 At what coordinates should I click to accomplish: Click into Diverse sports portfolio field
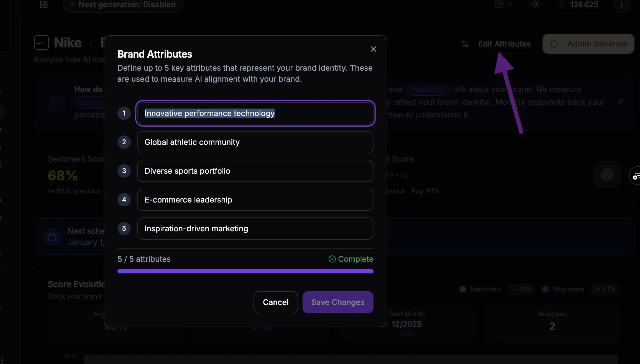pyautogui.click(x=255, y=171)
